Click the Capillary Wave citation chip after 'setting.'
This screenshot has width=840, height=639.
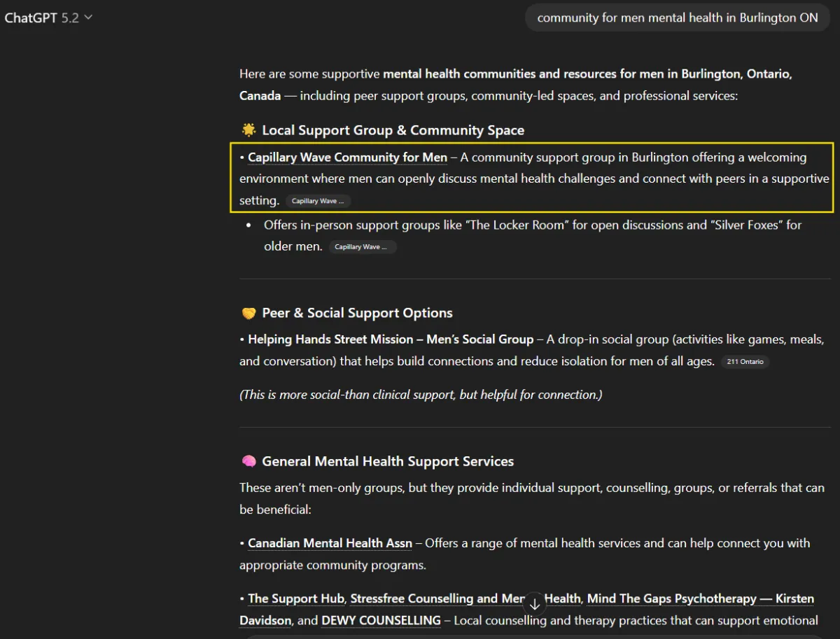point(318,201)
